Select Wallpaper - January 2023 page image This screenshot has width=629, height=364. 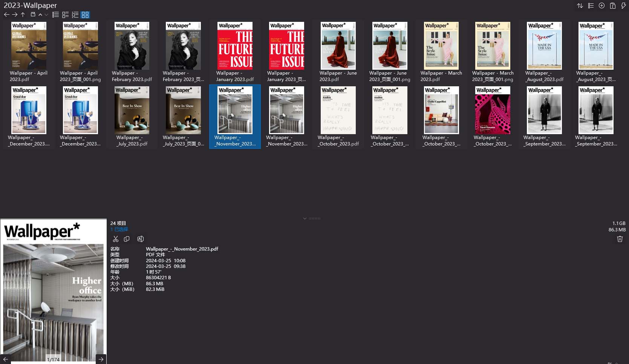pos(287,52)
